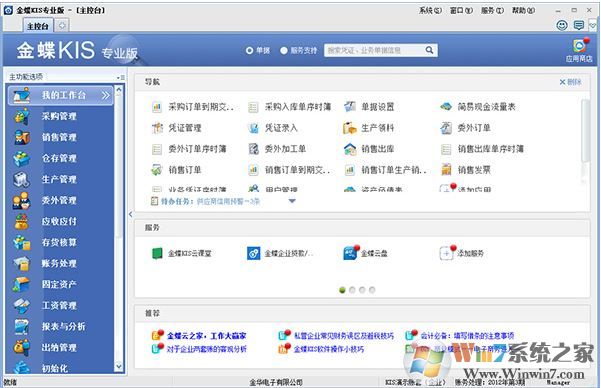
Task: Open 主功能选项 panel options dropdown
Action: (x=120, y=77)
